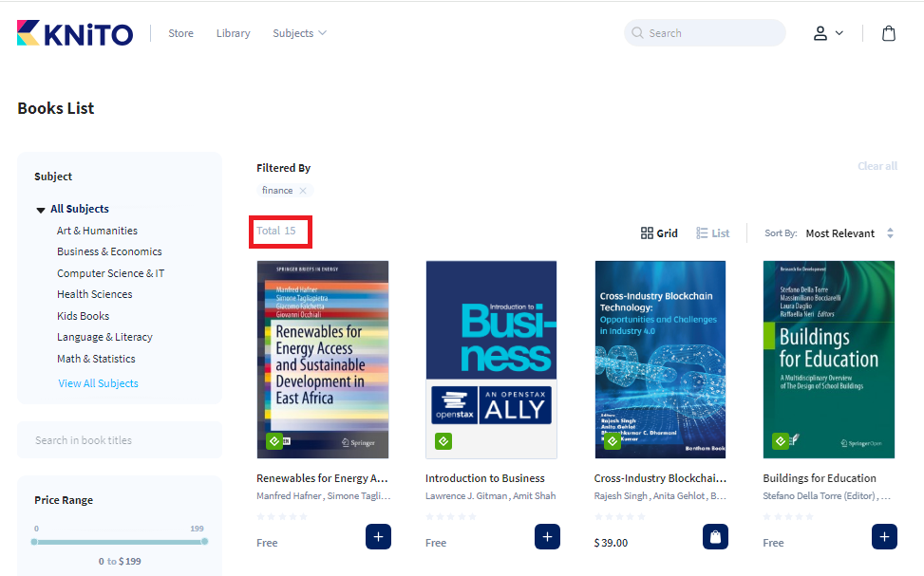This screenshot has width=924, height=576.
Task: Add Introduction to Business to library
Action: tap(547, 537)
